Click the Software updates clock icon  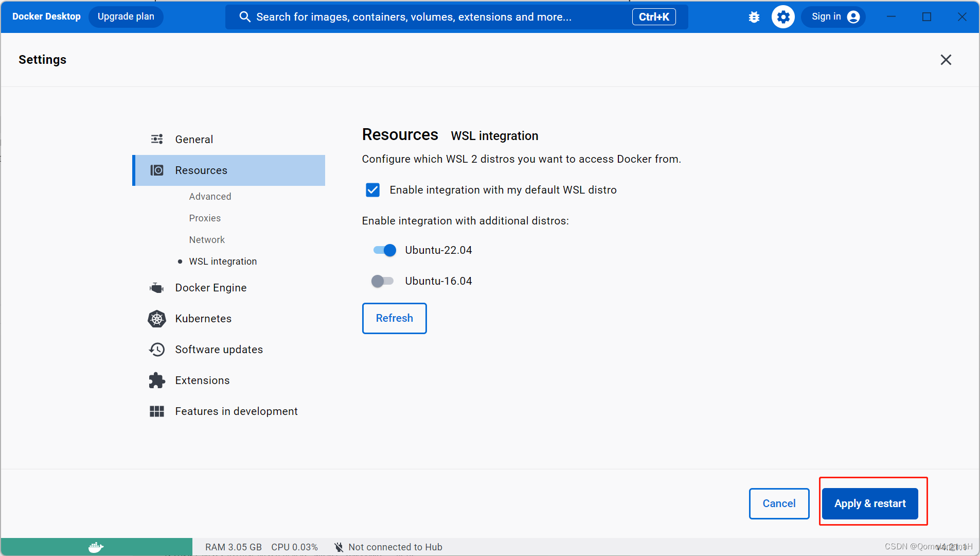tap(157, 350)
